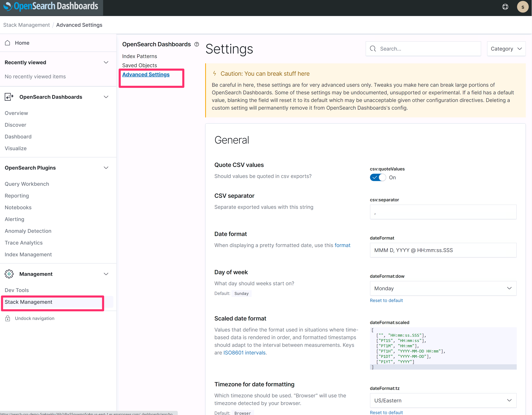Open the Category filter dropdown
Screen dimensions: 532x415
point(506,48)
